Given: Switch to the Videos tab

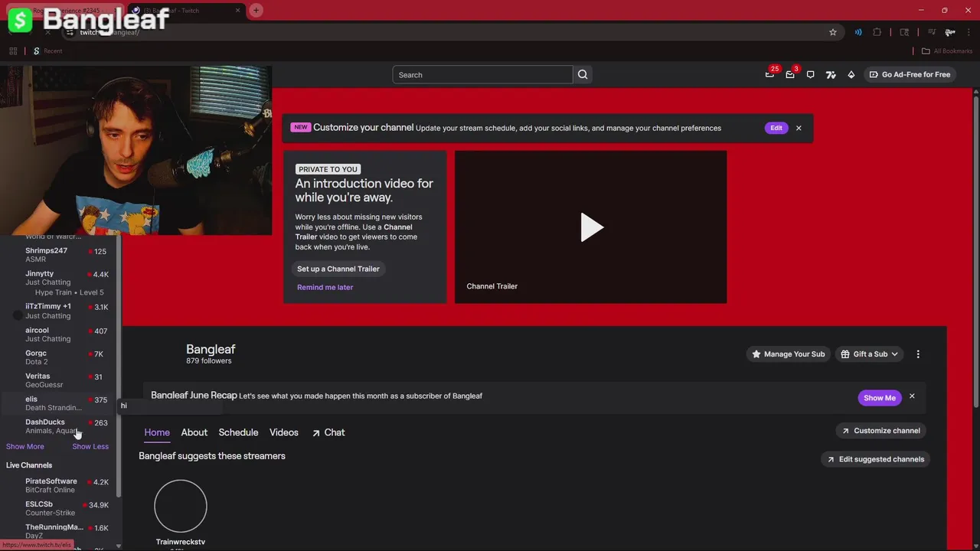Looking at the screenshot, I should click(284, 432).
